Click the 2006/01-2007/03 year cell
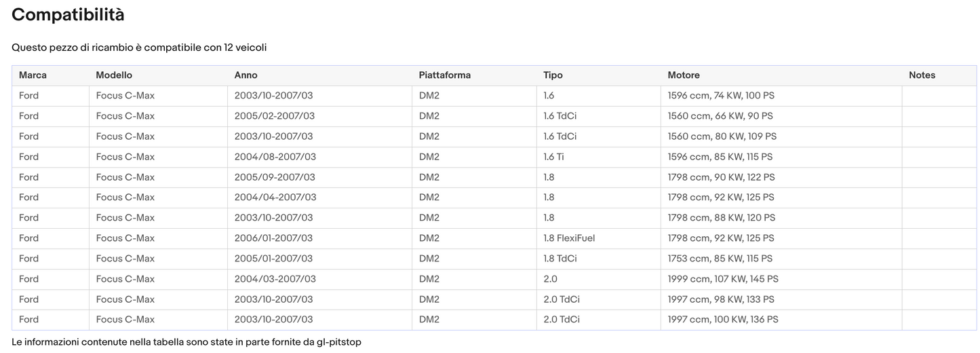The image size is (980, 353). point(273,238)
